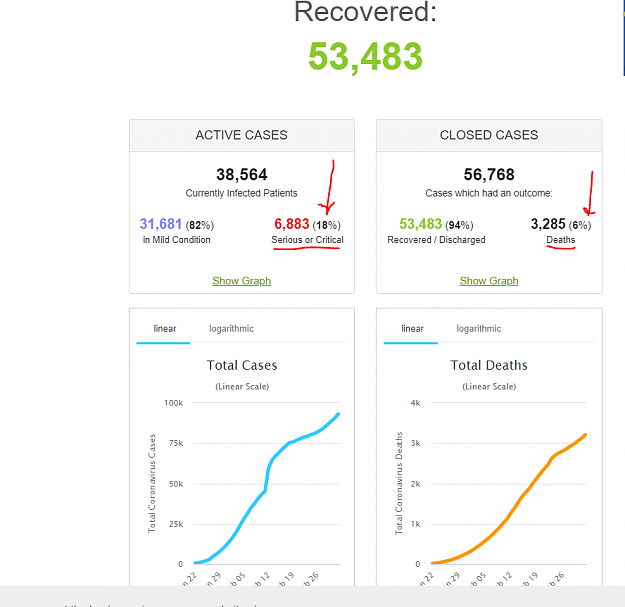Click the (6%) percentage beside deaths
The image size is (625, 607).
point(580,226)
